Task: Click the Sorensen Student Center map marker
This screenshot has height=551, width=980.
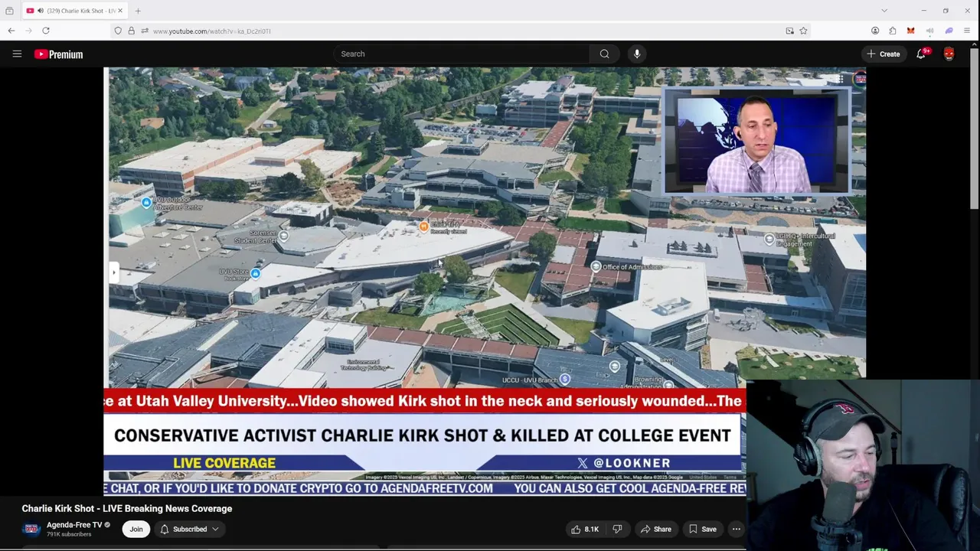Action: pos(283,236)
